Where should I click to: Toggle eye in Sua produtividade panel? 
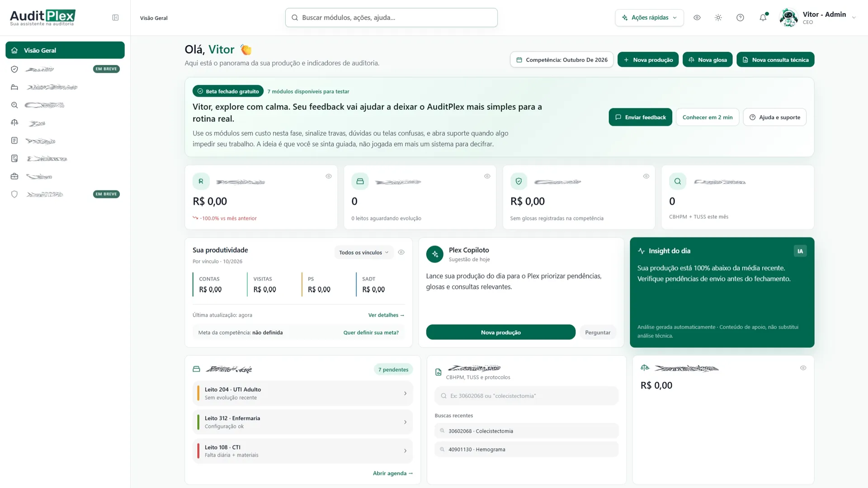401,252
